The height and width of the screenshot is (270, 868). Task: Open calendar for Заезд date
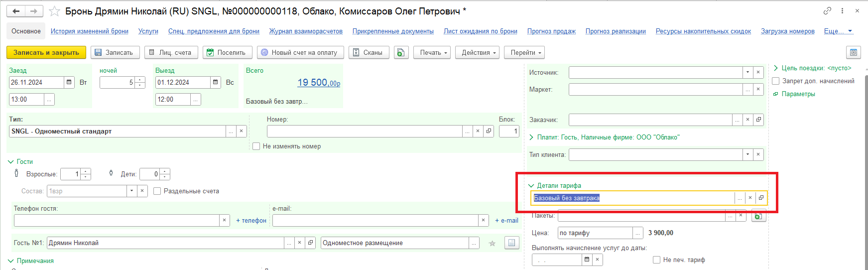69,82
